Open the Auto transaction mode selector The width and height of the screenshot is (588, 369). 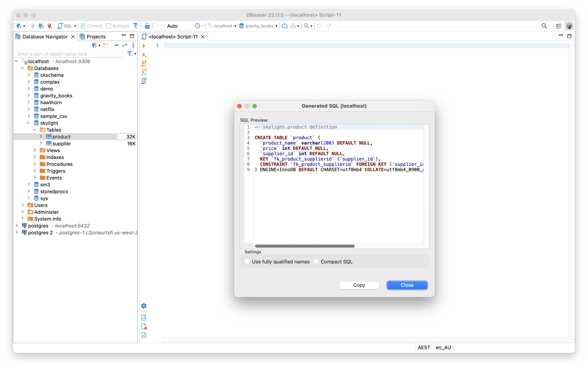172,26
